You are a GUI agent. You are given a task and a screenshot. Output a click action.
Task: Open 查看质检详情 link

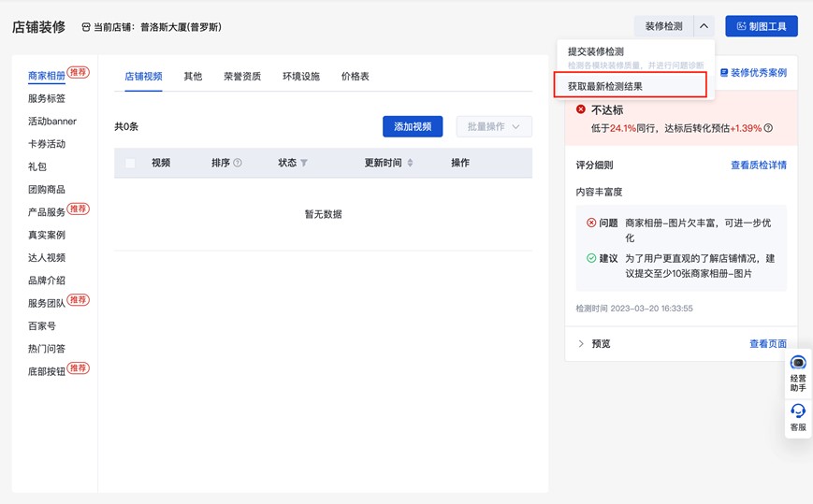pos(758,166)
